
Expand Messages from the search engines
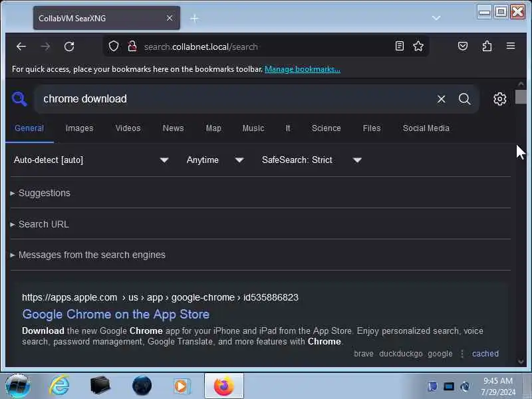pyautogui.click(x=88, y=255)
